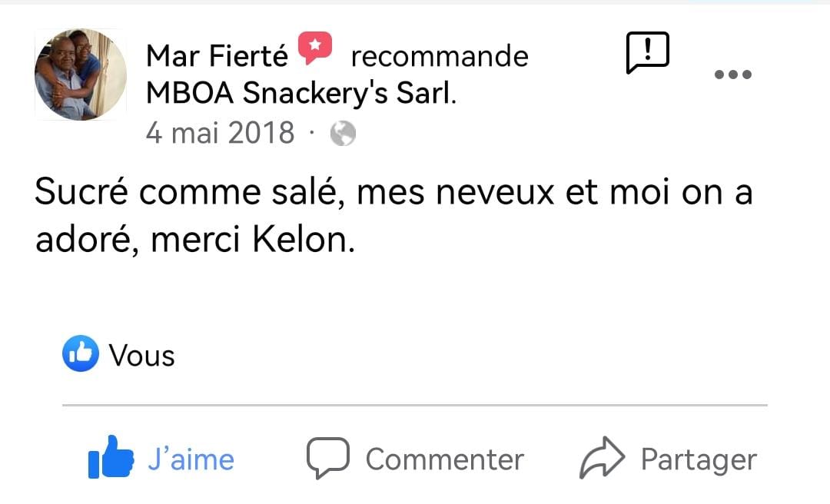The width and height of the screenshot is (830, 504).
Task: Open Mar Fierté's profile picture
Action: [x=80, y=75]
